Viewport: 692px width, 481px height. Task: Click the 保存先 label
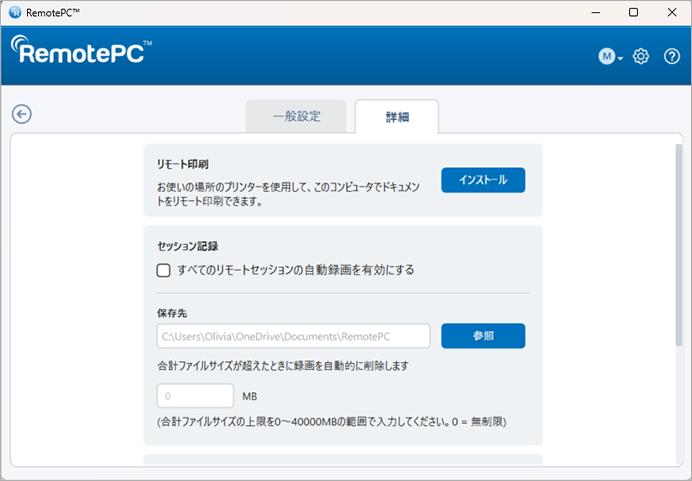[x=172, y=313]
